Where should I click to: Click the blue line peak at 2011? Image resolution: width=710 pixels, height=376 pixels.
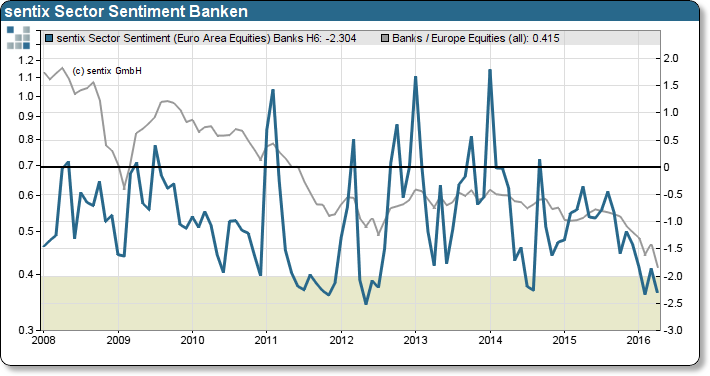pyautogui.click(x=273, y=91)
